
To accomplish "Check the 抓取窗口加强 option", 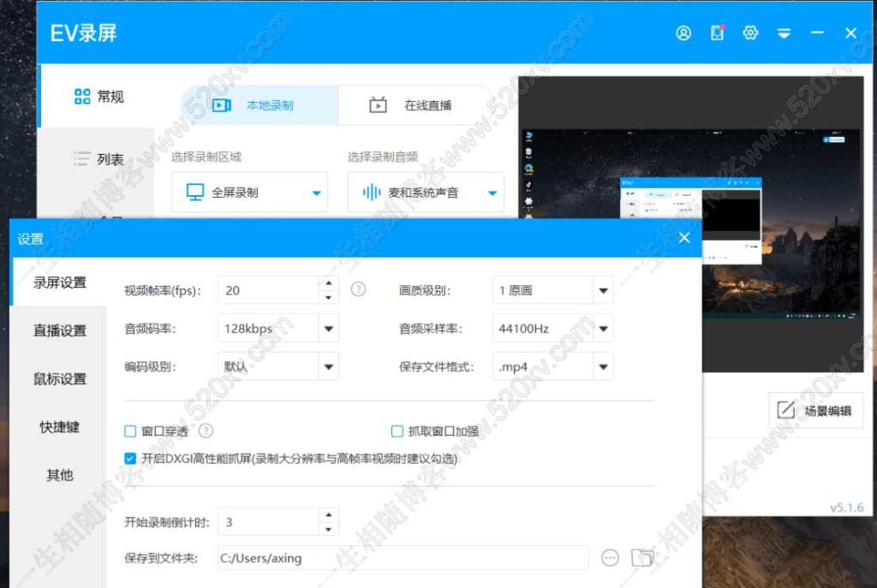I will [397, 431].
